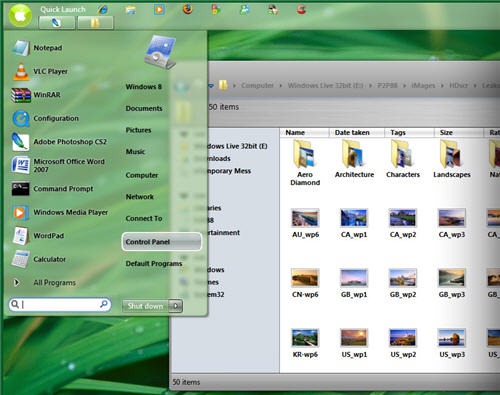Start Command Prompt
This screenshot has width=500, height=395.
[x=52, y=189]
